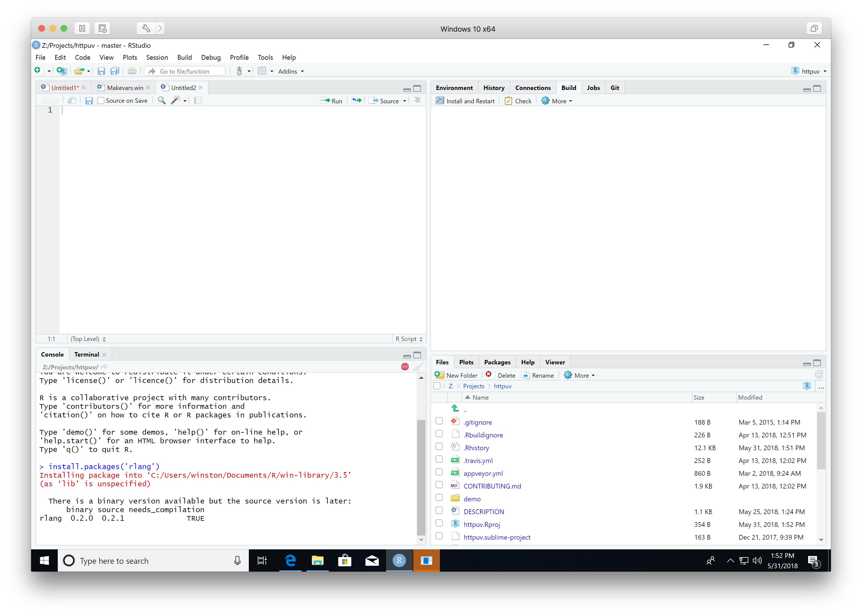
Task: Create a new R script file
Action: click(x=38, y=71)
